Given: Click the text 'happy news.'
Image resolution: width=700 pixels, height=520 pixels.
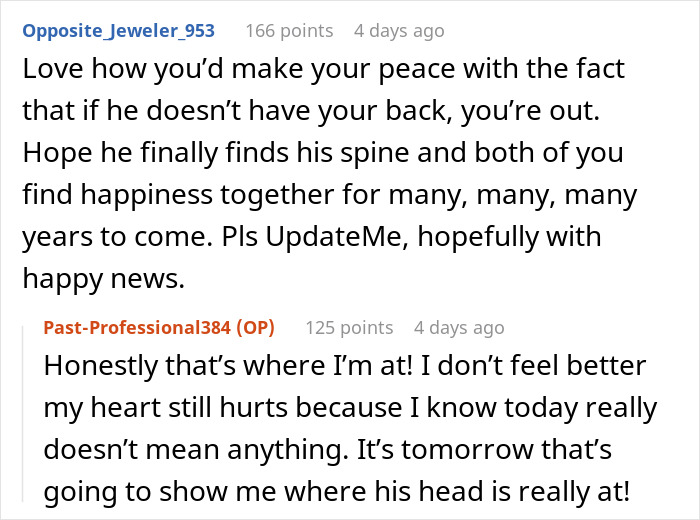Looking at the screenshot, I should click(x=104, y=279).
